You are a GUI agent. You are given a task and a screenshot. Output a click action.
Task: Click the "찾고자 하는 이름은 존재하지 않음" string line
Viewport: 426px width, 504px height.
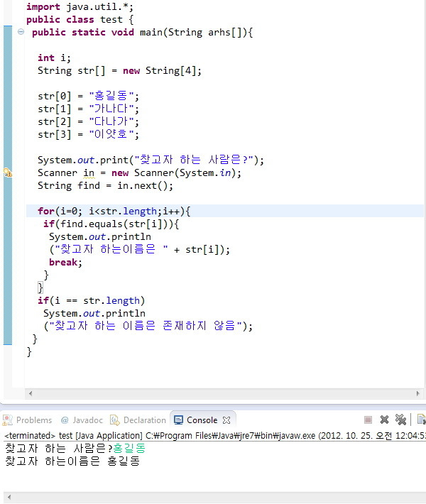148,326
